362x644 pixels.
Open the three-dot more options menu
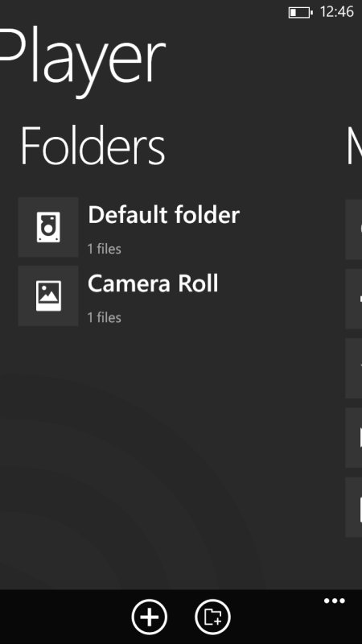tap(335, 601)
